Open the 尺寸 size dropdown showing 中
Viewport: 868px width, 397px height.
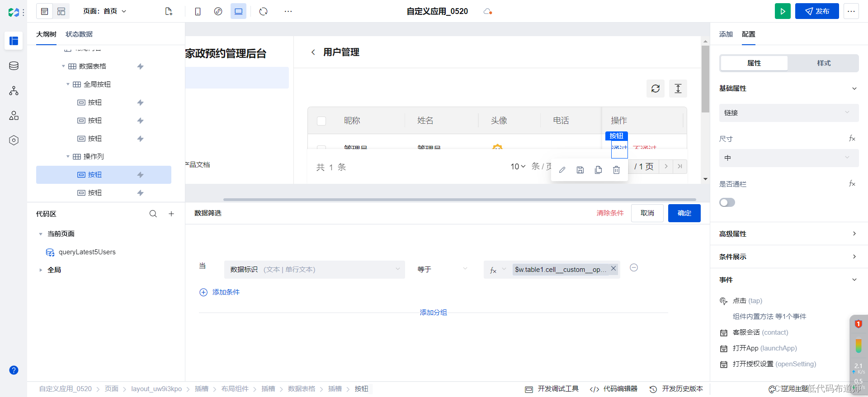click(789, 158)
